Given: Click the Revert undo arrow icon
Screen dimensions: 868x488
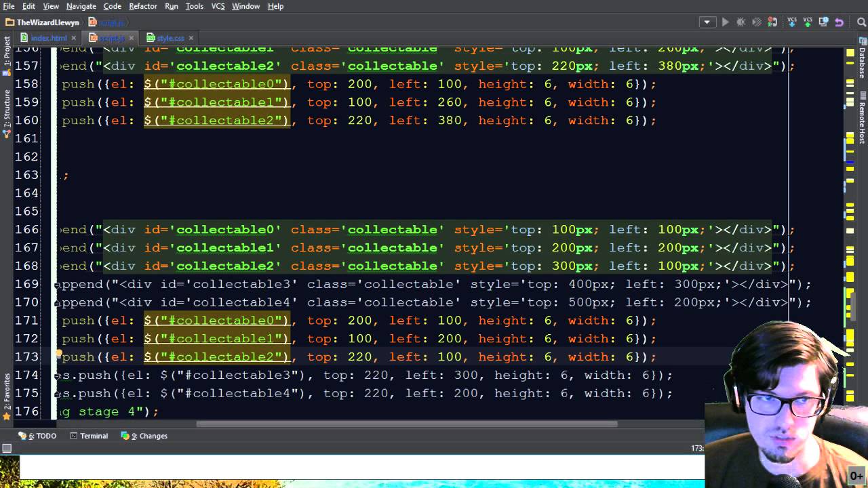Looking at the screenshot, I should coord(839,22).
